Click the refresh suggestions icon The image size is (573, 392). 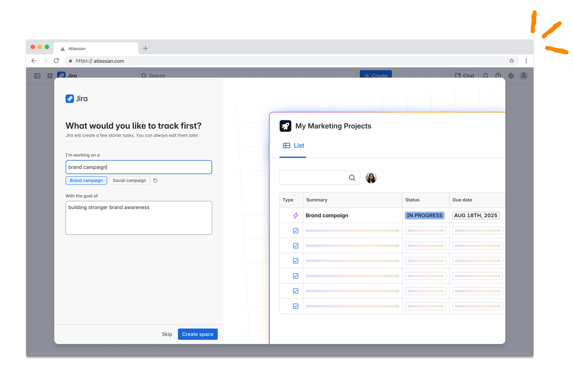pyautogui.click(x=155, y=180)
